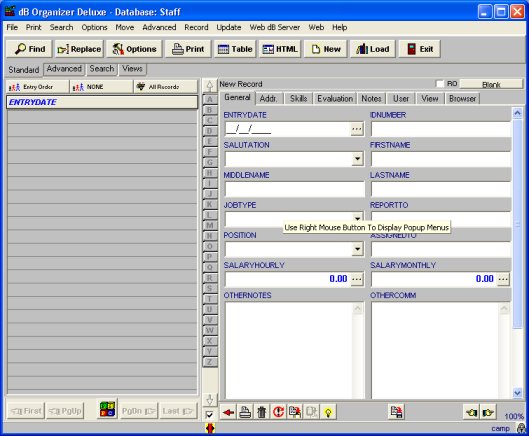The image size is (529, 436).
Task: Open the ENTRYDATE date picker ellipsis button
Action: tap(357, 129)
